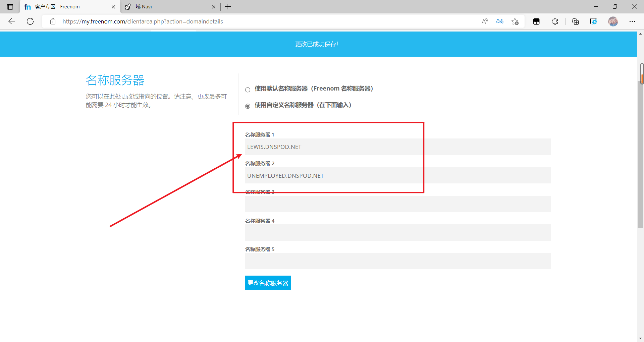This screenshot has width=644, height=342.
Task: Focus the empty 名称服务器 5 field
Action: (x=398, y=261)
